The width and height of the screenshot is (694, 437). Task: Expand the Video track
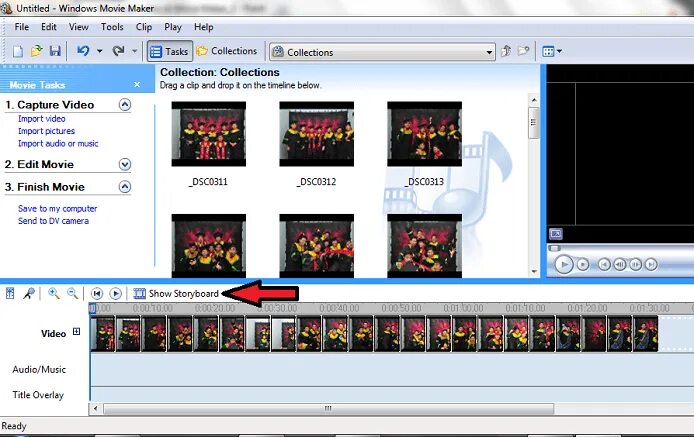(x=77, y=332)
